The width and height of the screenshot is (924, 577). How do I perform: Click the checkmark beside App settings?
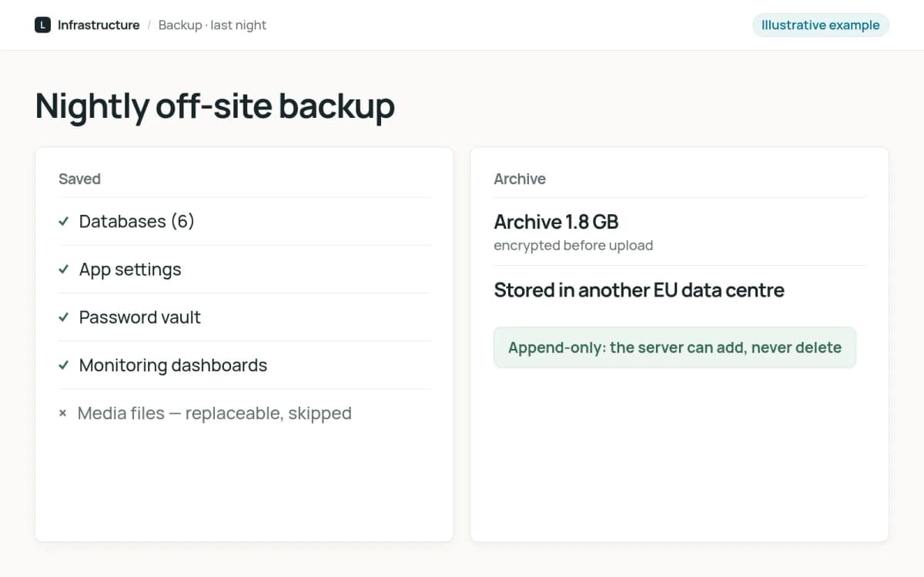[x=64, y=270]
